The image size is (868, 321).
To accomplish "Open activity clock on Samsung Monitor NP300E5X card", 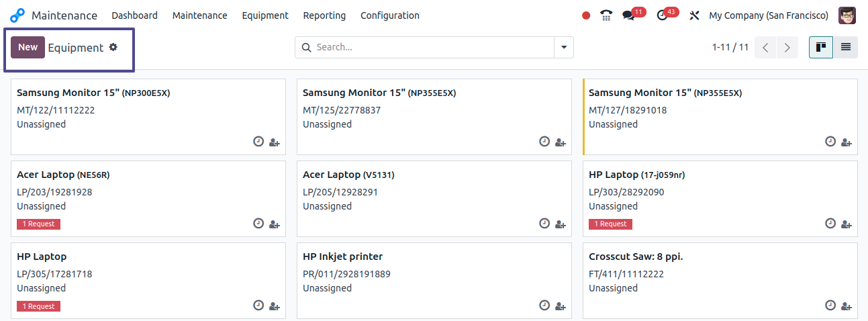I will [x=258, y=142].
